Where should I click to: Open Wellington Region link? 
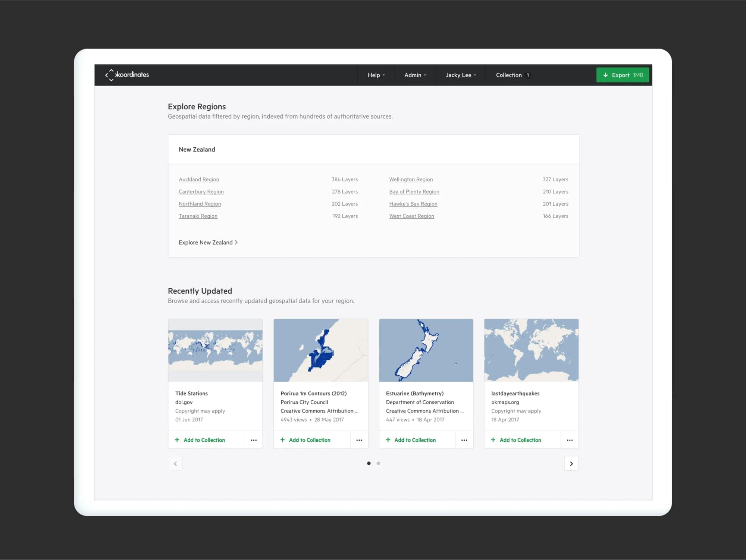click(x=411, y=179)
